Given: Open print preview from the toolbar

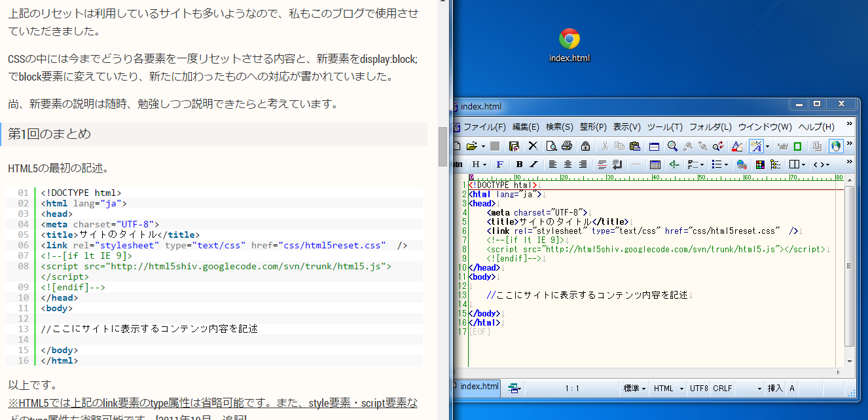Looking at the screenshot, I should (551, 146).
